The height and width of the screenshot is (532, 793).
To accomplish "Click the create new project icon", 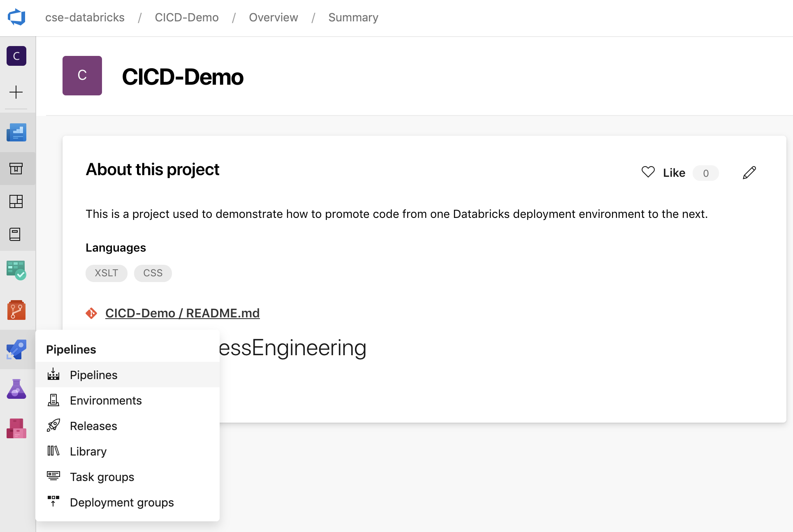I will click(16, 92).
